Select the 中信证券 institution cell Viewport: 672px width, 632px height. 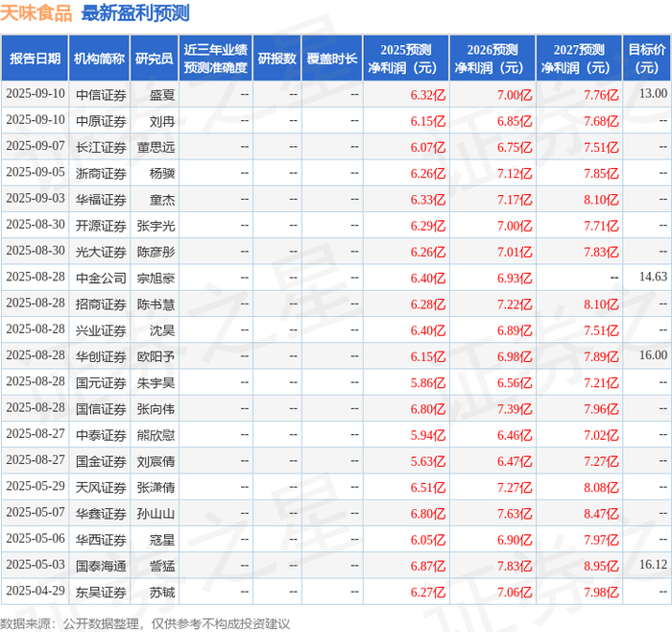(x=101, y=95)
